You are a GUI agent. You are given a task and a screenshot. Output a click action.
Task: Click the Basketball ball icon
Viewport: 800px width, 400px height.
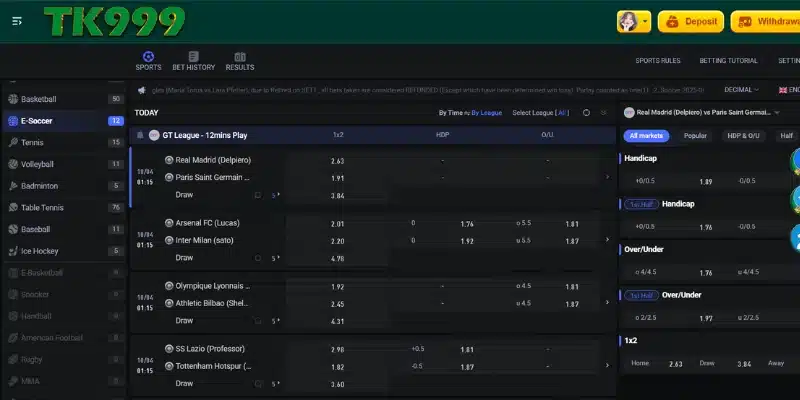pos(13,99)
